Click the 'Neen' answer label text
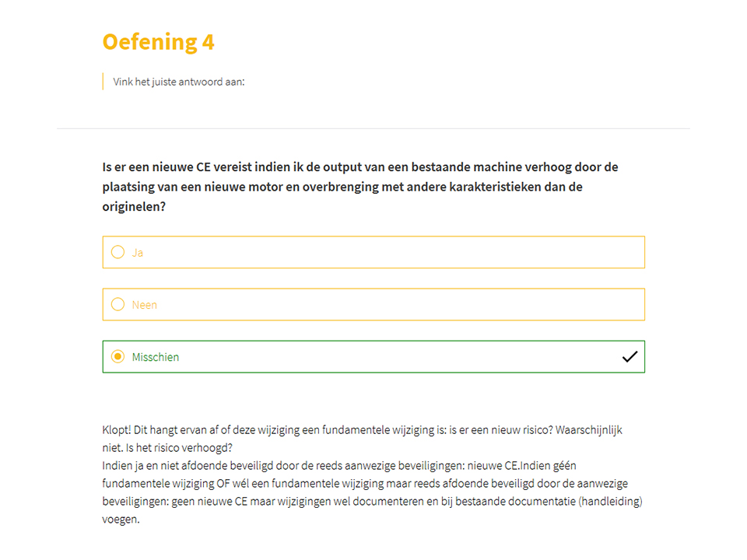The image size is (747, 560). click(145, 305)
